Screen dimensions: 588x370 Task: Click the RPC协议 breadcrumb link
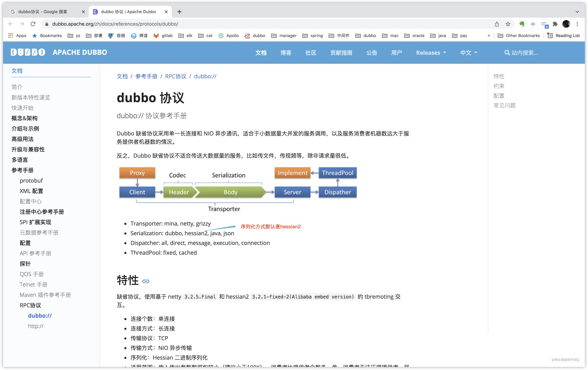coord(176,76)
